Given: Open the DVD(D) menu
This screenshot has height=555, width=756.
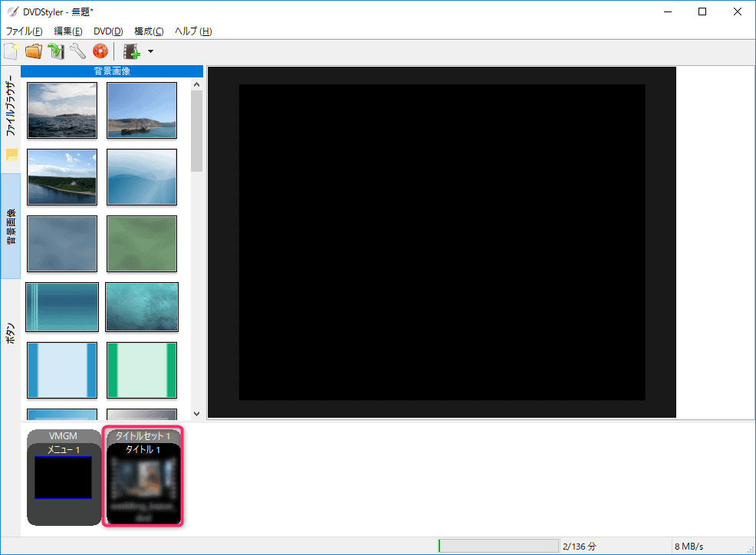Looking at the screenshot, I should click(x=108, y=31).
